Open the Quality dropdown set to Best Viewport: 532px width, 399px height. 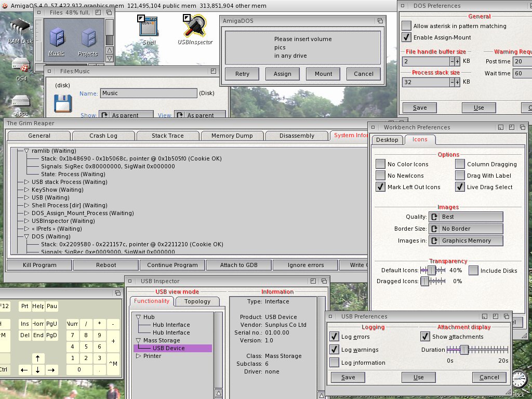click(x=466, y=217)
